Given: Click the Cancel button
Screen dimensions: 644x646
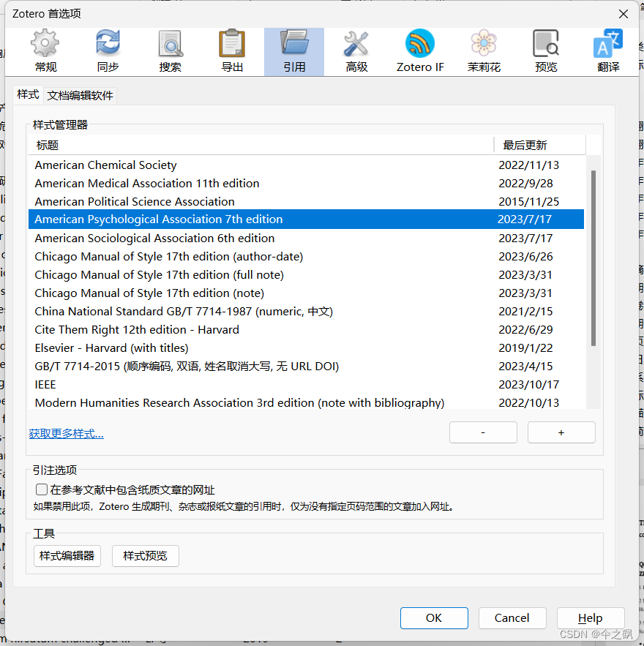Looking at the screenshot, I should click(x=512, y=618).
